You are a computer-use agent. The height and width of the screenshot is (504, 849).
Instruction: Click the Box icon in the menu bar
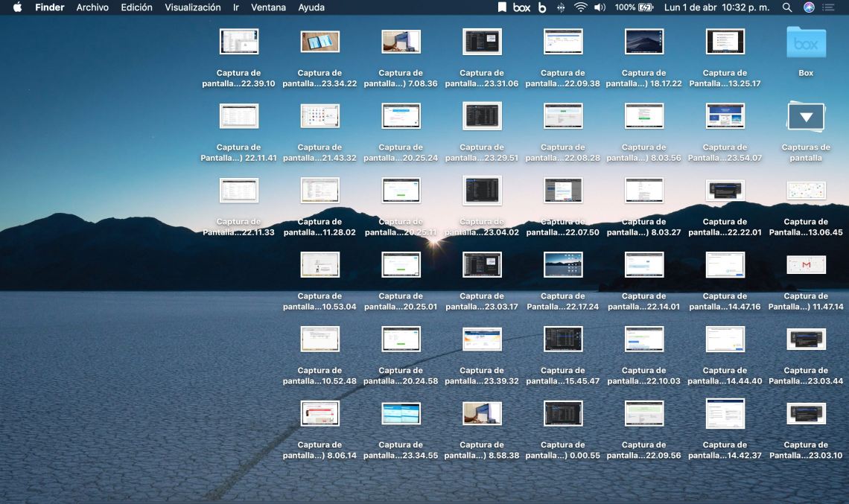click(521, 7)
